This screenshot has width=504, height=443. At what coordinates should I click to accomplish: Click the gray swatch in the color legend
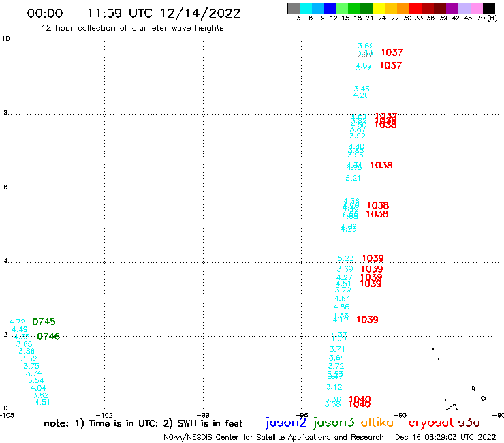tap(294, 8)
